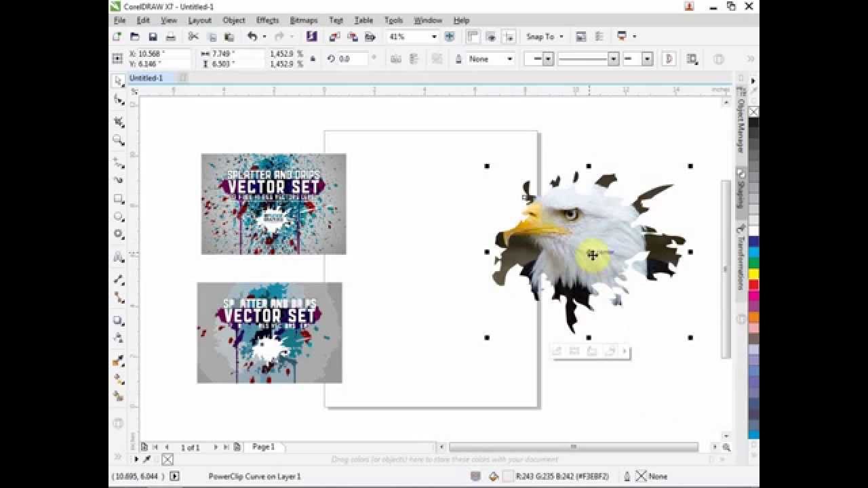Click the Import toolbar icon
868x488 pixels.
pyautogui.click(x=335, y=37)
